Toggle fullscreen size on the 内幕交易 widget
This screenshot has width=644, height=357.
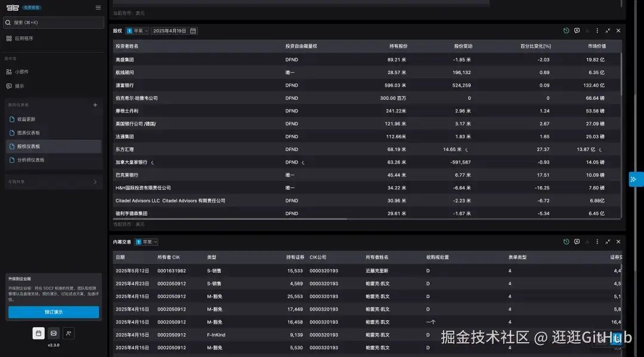click(x=608, y=242)
